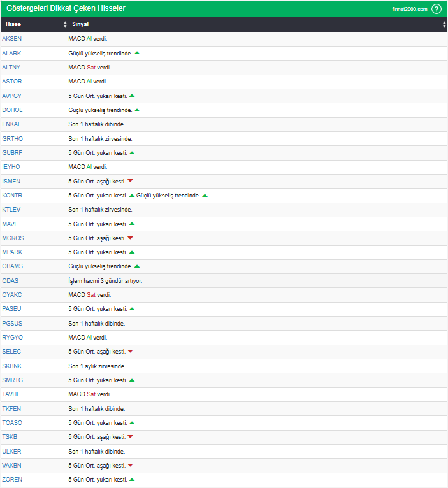This screenshot has width=448, height=488.
Task: Click red down arrow in ISMEN row
Action: pos(130,181)
